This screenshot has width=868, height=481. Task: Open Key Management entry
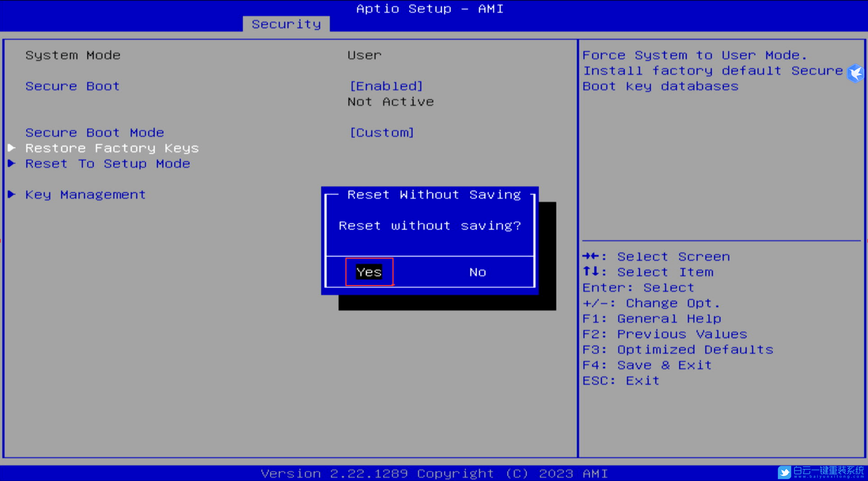pyautogui.click(x=86, y=195)
